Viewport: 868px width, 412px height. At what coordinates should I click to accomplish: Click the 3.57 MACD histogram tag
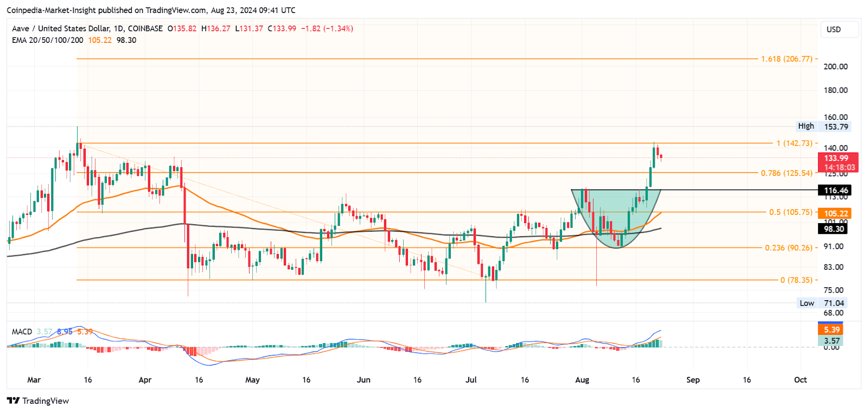(x=831, y=341)
